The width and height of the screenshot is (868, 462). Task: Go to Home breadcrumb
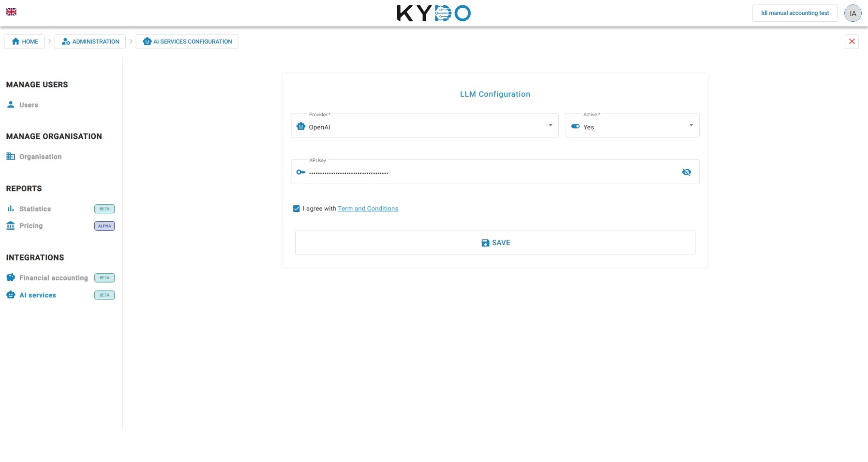tap(24, 42)
